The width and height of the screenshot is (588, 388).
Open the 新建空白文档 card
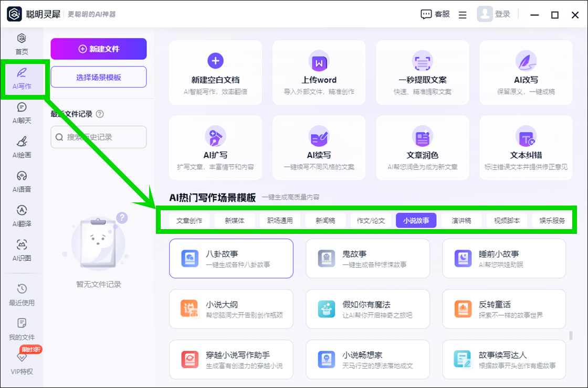click(215, 71)
